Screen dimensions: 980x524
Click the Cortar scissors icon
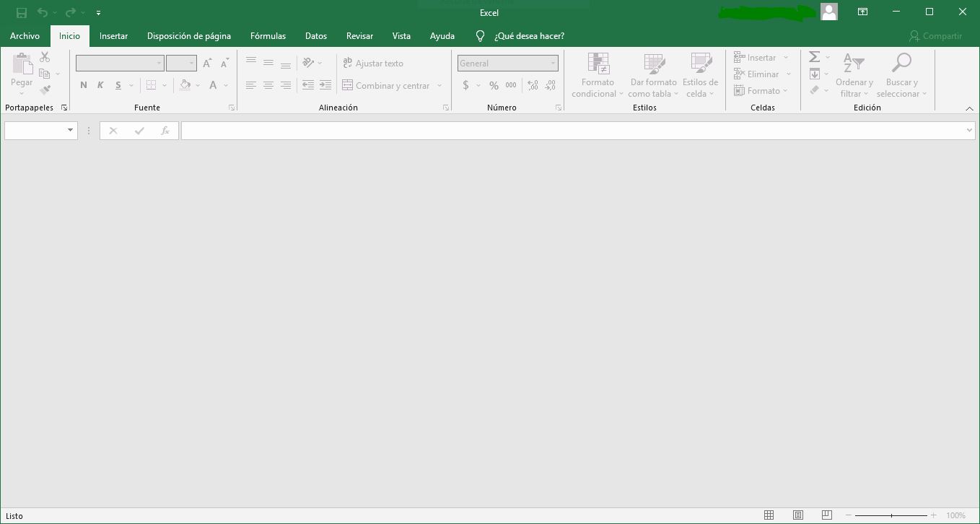[45, 57]
